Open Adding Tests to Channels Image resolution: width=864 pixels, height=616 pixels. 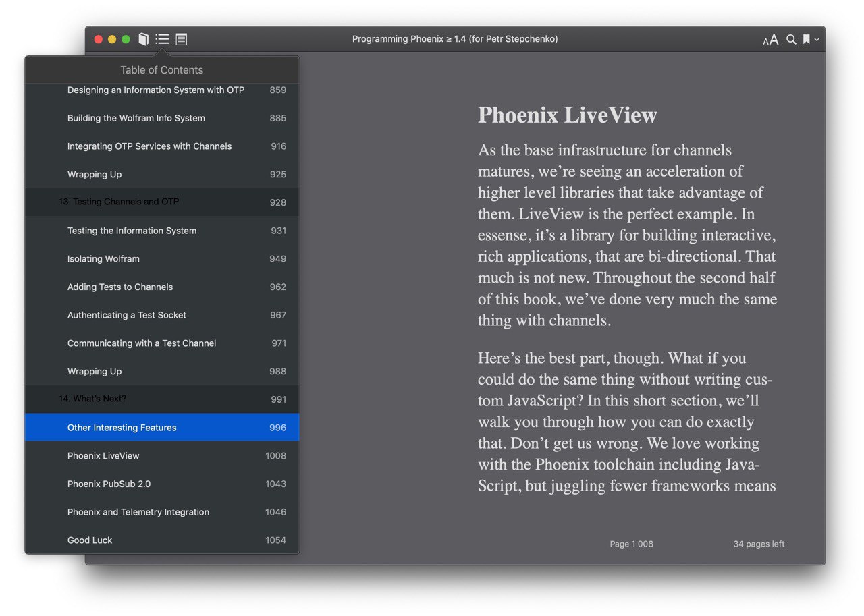[162, 287]
